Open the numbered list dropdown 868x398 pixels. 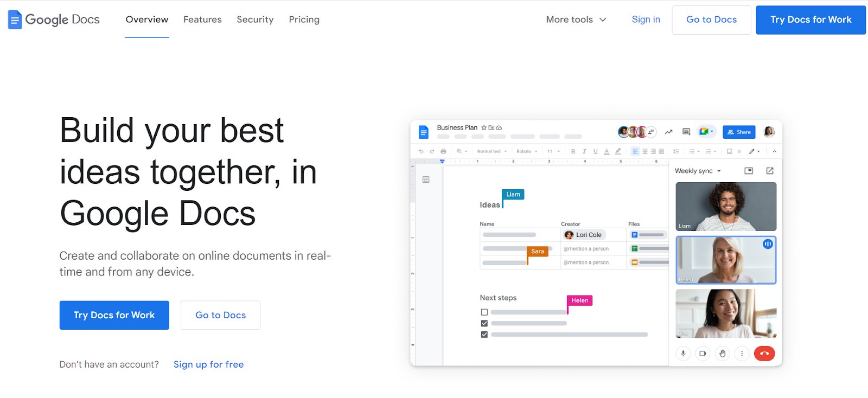tap(711, 151)
